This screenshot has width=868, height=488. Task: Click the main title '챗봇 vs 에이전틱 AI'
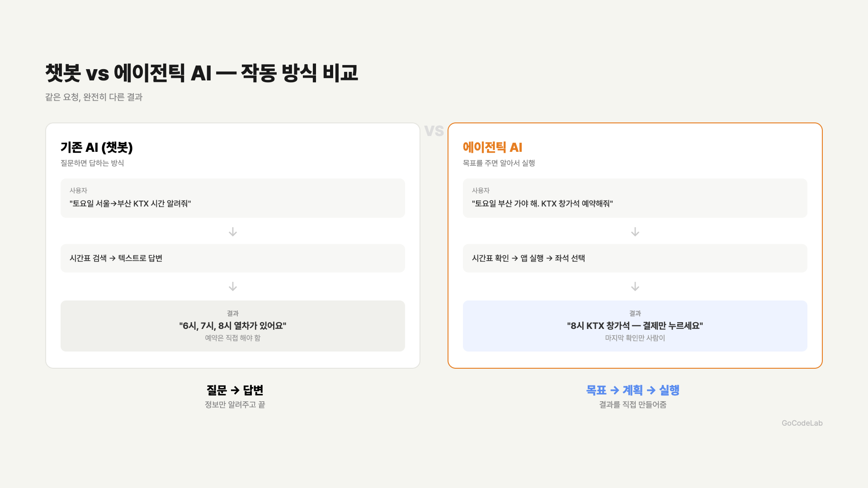point(201,71)
